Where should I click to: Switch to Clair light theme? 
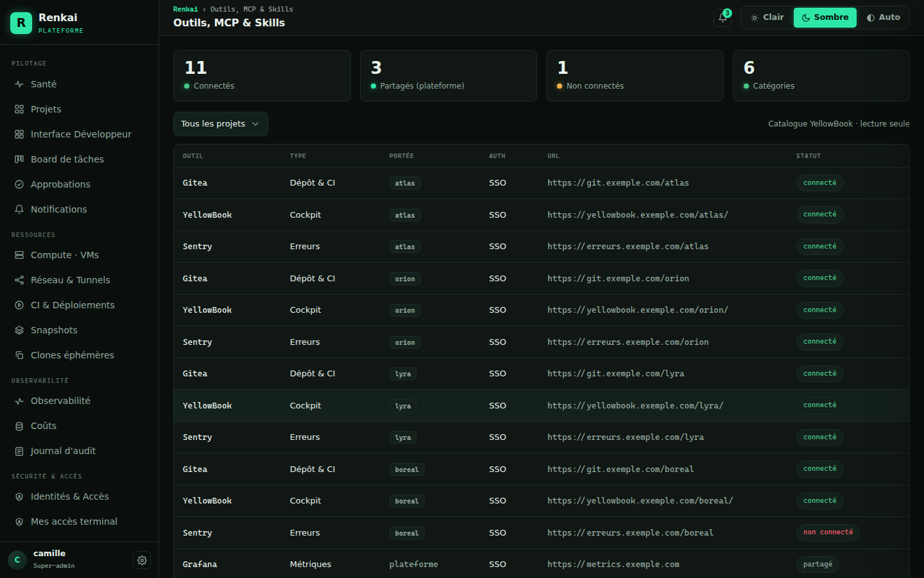[767, 17]
